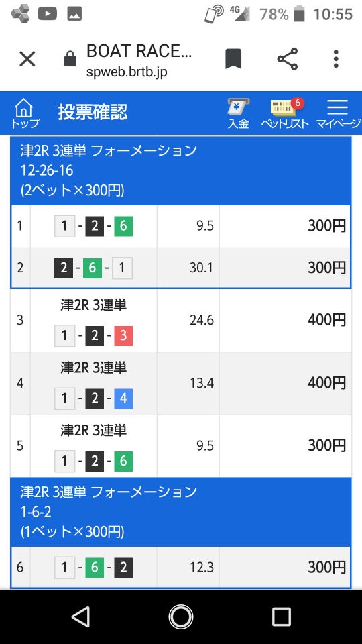This screenshot has height=644, width=362.
Task: Tap the red boat number 3 swatch
Action: click(123, 336)
